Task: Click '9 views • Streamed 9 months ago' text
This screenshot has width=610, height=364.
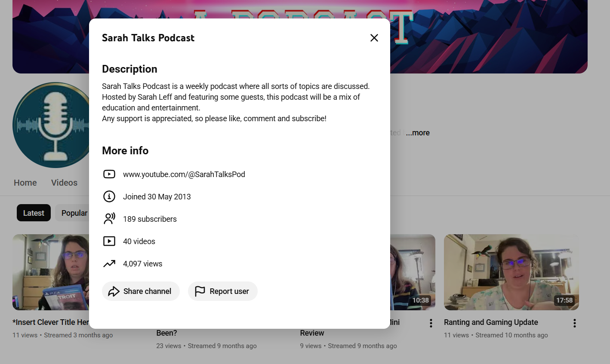Action: point(348,346)
